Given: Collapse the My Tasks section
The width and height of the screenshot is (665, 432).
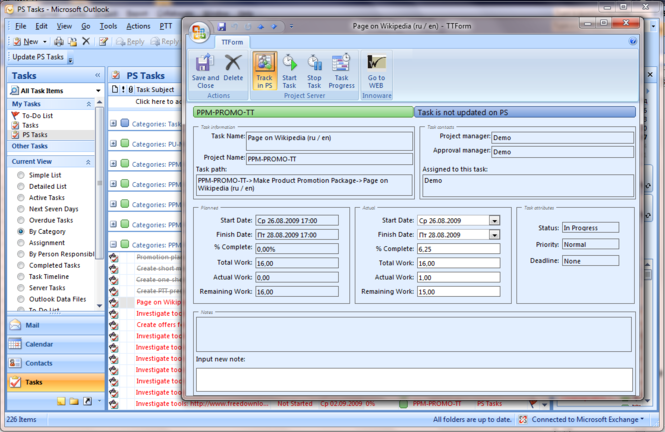Looking at the screenshot, I should (x=89, y=104).
